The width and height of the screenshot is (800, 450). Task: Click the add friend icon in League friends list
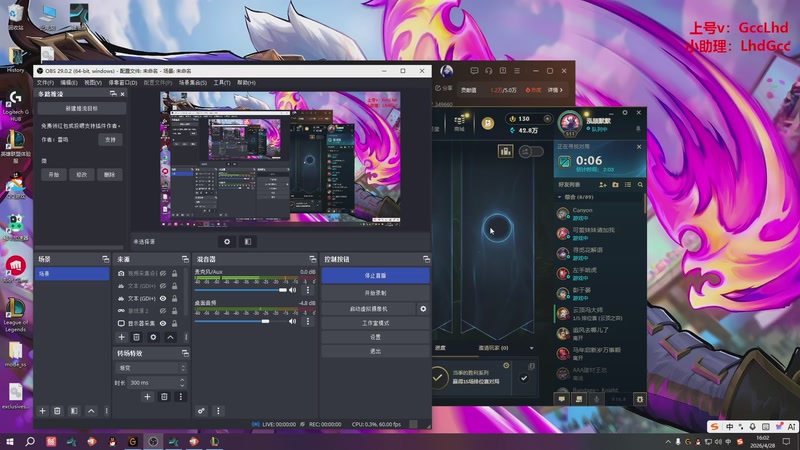coord(603,185)
